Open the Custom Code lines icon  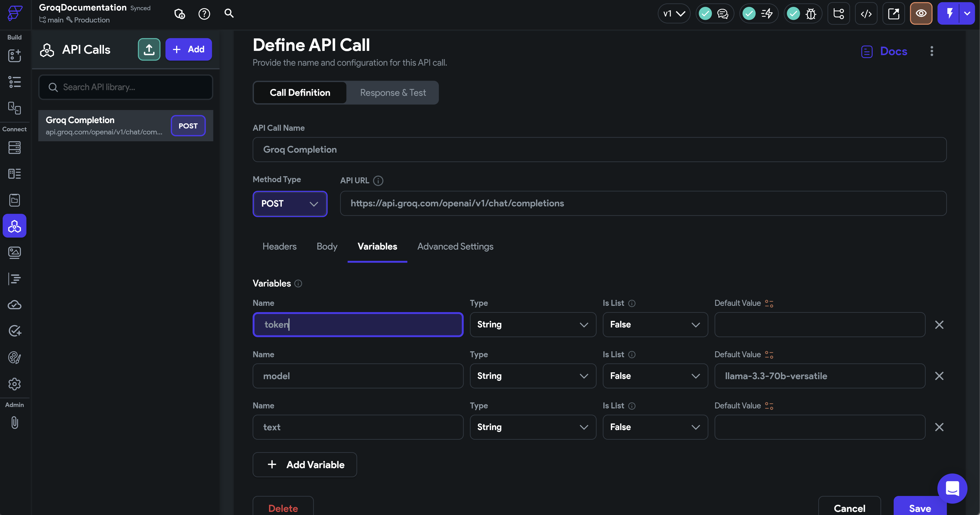click(x=14, y=279)
